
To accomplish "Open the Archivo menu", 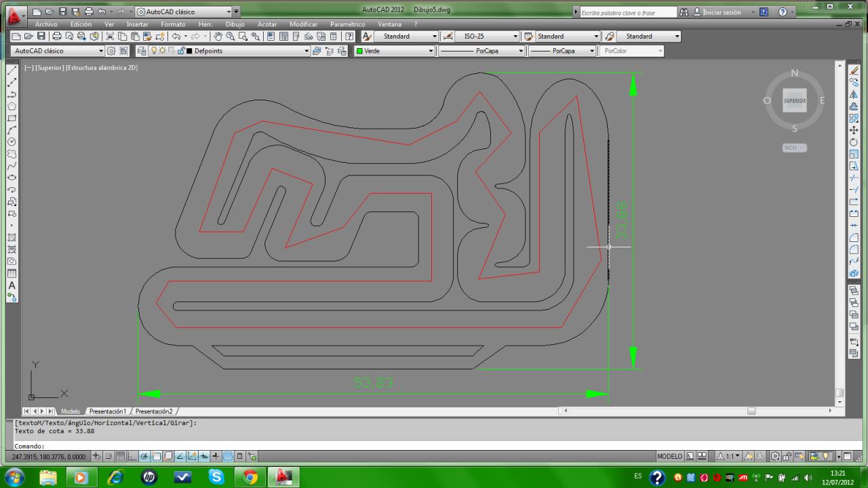I will [46, 24].
